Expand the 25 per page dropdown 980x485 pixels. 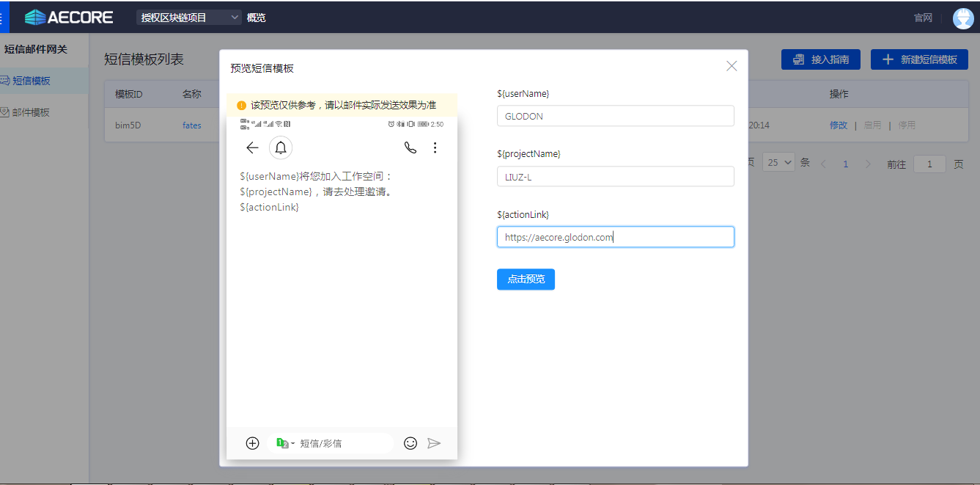coord(778,163)
